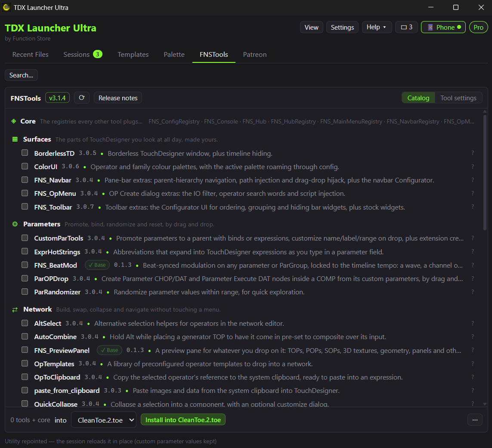Screen dimensions: 492x448
Task: Click the View button
Action: point(312,27)
